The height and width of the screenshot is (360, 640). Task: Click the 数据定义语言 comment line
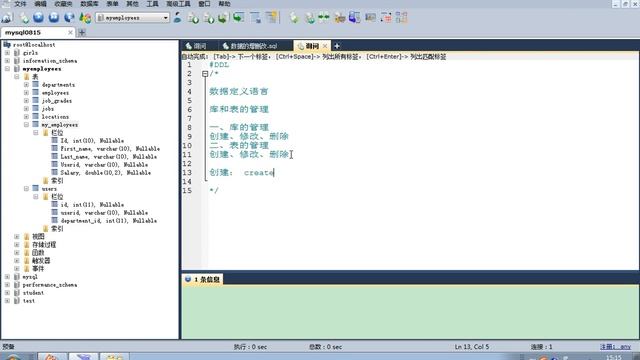coord(239,92)
